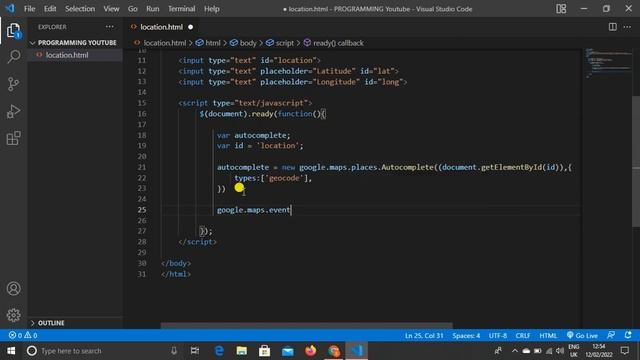The height and width of the screenshot is (360, 640).
Task: Open the Manage gear icon
Action: click(13, 315)
